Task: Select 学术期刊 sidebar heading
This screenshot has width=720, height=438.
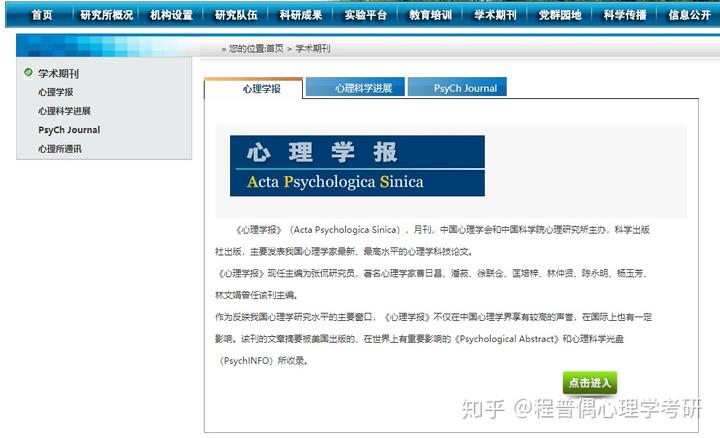Action: (58, 73)
